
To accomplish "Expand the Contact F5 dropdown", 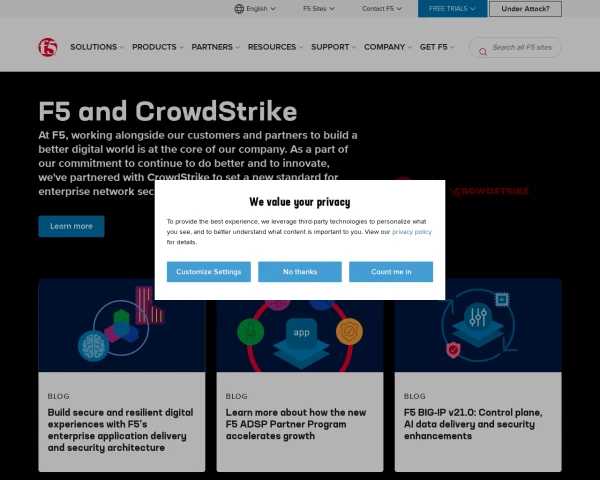I will point(382,8).
